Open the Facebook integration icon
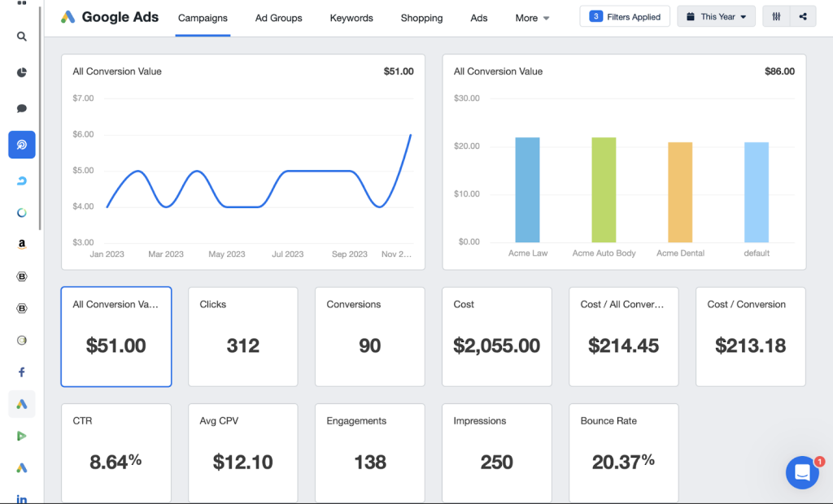The width and height of the screenshot is (833, 504). pos(22,371)
